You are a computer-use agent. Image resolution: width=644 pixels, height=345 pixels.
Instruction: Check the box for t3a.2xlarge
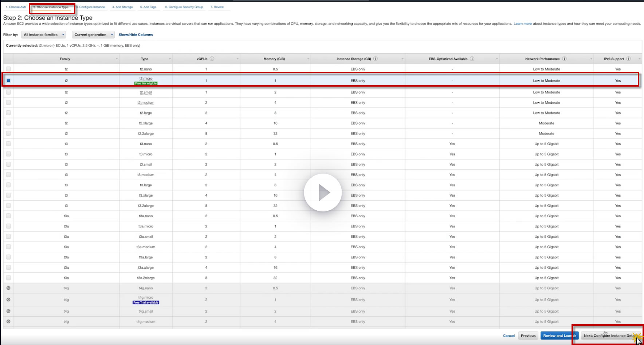click(8, 278)
